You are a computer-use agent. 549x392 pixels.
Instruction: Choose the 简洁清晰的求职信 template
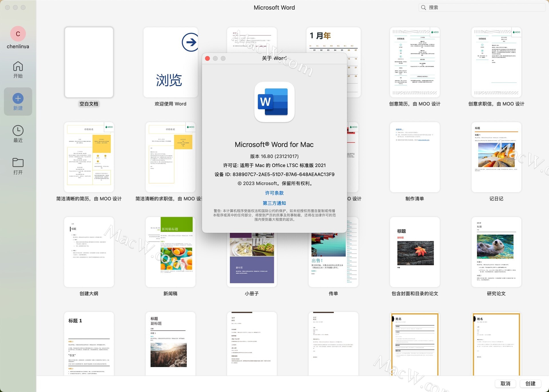tap(170, 157)
